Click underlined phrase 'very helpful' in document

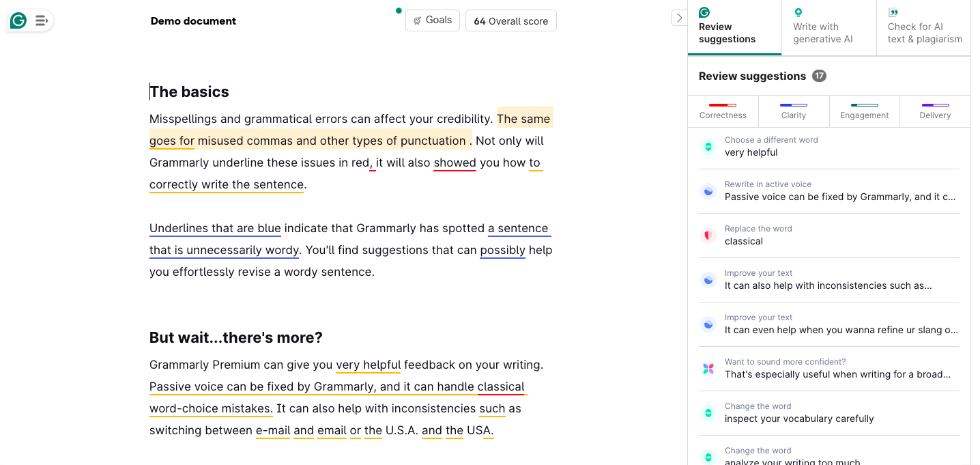point(368,365)
